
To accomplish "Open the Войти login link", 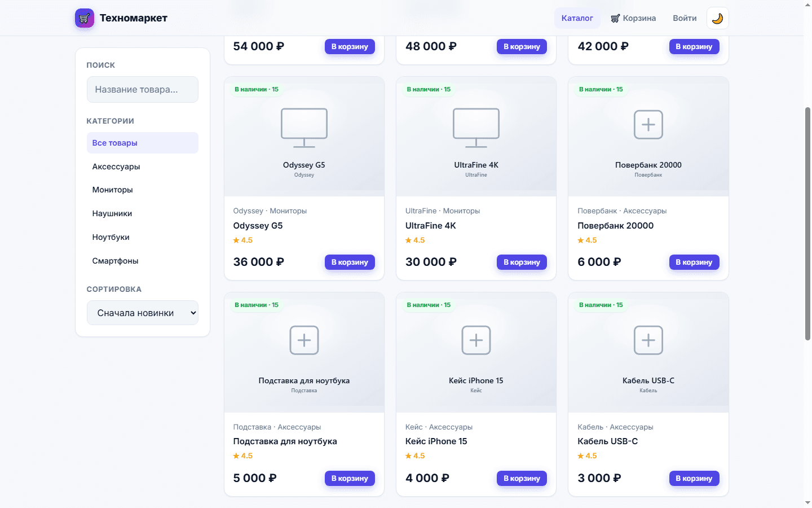I will coord(685,18).
